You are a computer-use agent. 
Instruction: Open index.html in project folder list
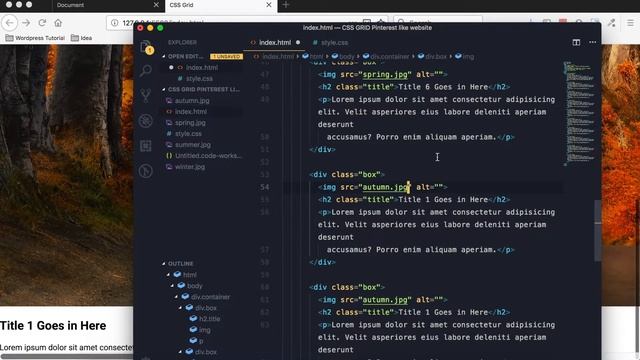tap(191, 111)
